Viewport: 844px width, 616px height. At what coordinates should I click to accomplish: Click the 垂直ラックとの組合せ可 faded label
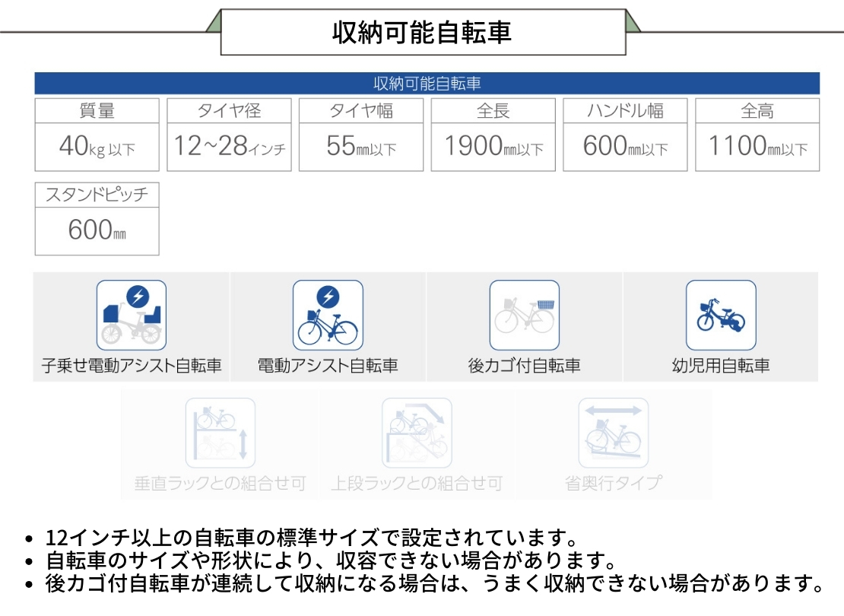point(220,483)
